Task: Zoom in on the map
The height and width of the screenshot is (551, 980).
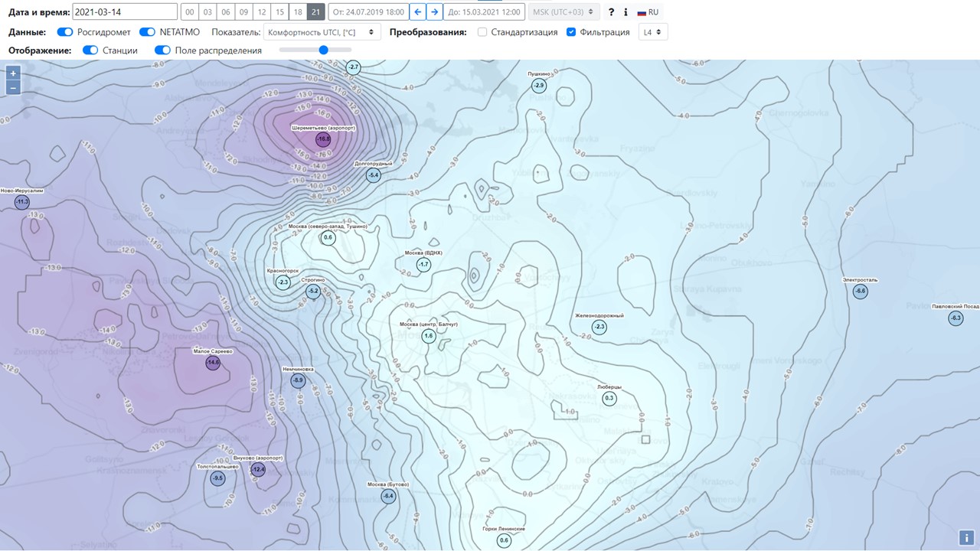Action: click(x=13, y=73)
